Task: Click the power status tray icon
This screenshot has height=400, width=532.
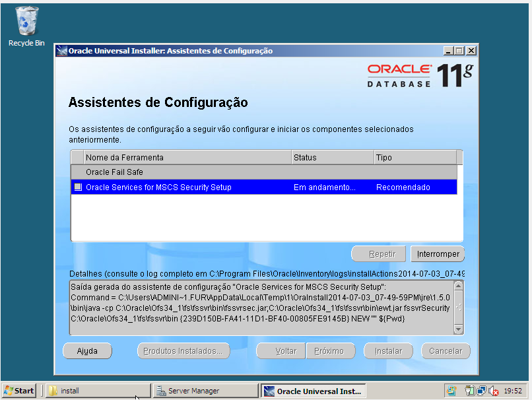Action: point(470,391)
